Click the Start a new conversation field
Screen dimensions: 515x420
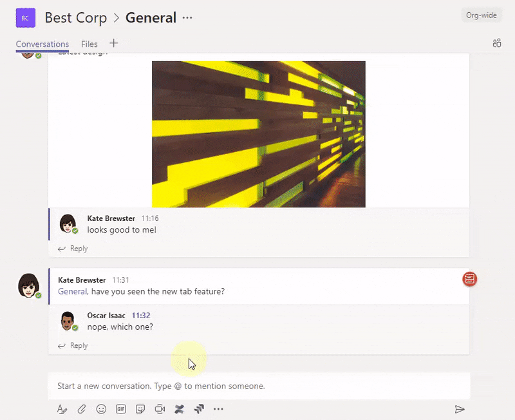pos(257,386)
